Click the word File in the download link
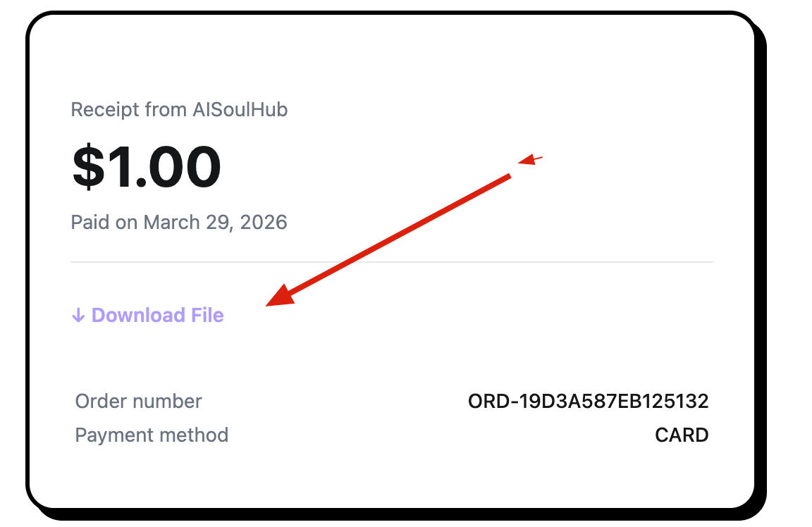Viewport: 812px width, 527px height. click(x=207, y=315)
